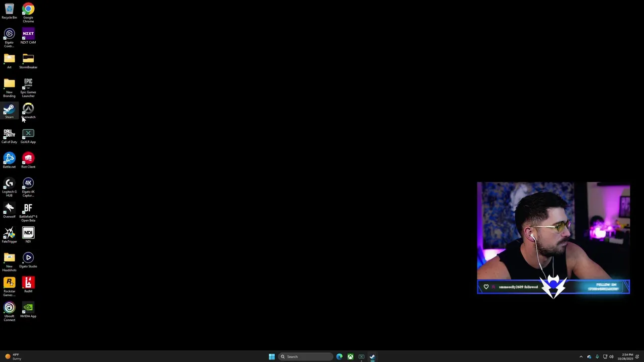
Task: Open the Elgato Control Center shortcut
Action: point(9,38)
